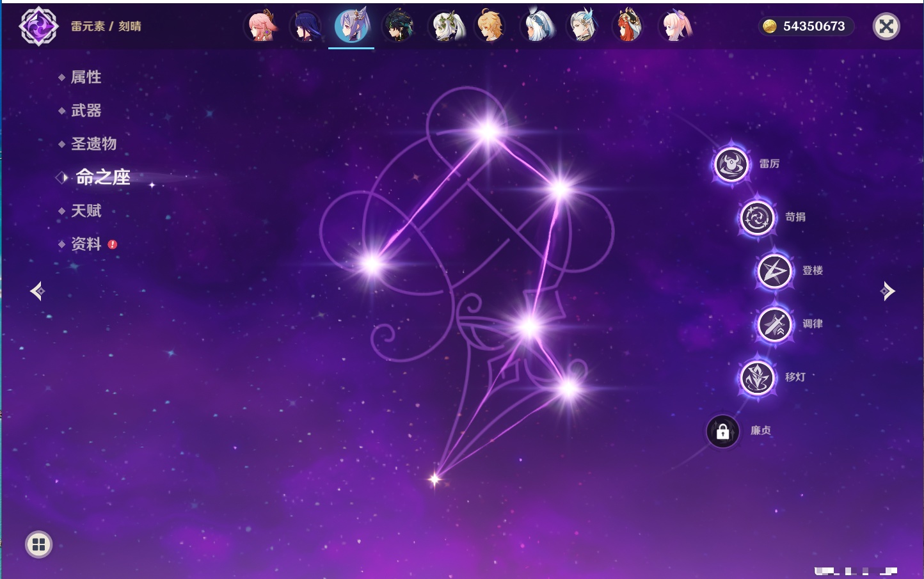
Task: Click the Mora amount 54350673
Action: [x=814, y=26]
